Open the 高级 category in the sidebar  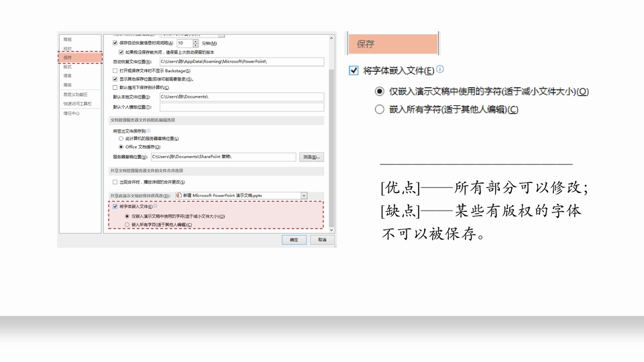coord(68,85)
